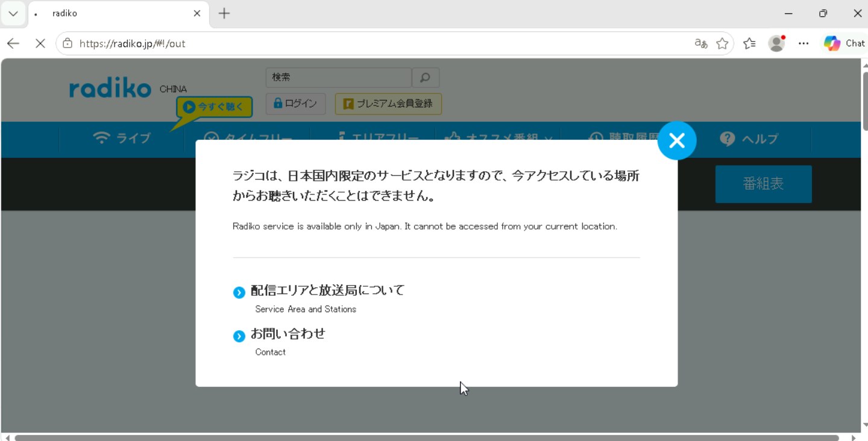This screenshot has width=868, height=441.
Task: Open the ヘルプ tab
Action: tap(749, 139)
